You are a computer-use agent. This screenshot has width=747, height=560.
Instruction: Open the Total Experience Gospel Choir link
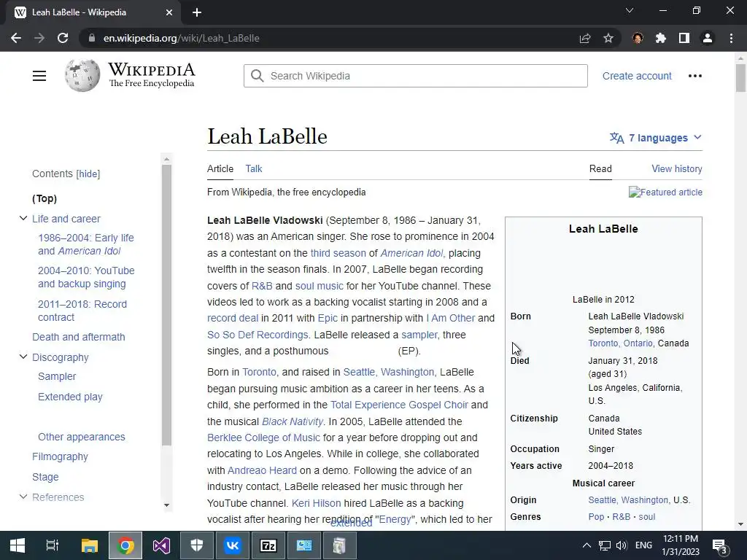click(x=399, y=405)
